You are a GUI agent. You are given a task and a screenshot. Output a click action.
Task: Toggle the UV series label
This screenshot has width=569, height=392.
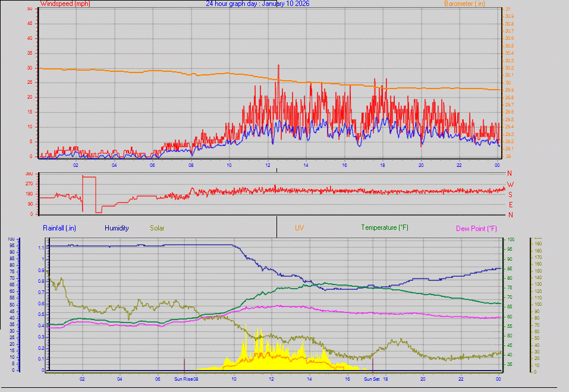click(x=300, y=227)
